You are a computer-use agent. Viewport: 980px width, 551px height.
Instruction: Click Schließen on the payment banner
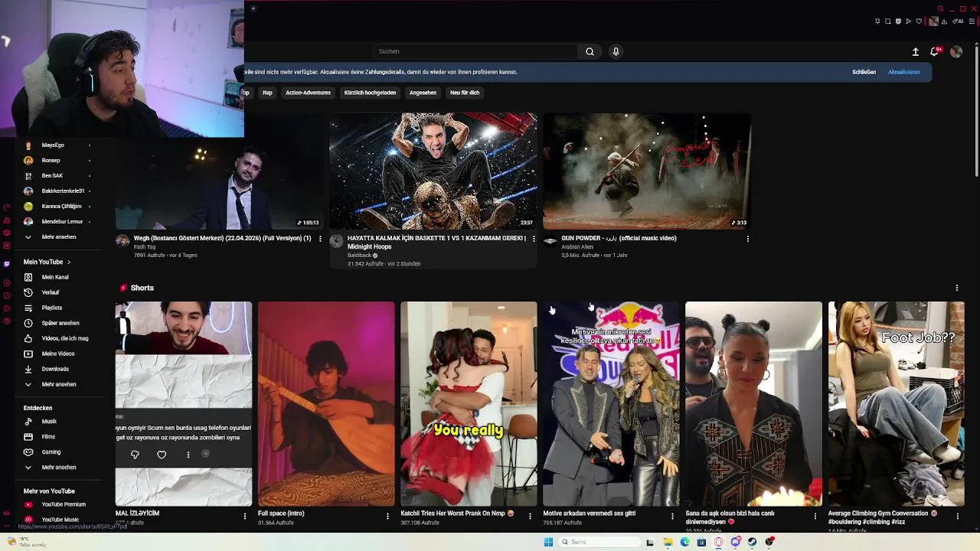864,72
